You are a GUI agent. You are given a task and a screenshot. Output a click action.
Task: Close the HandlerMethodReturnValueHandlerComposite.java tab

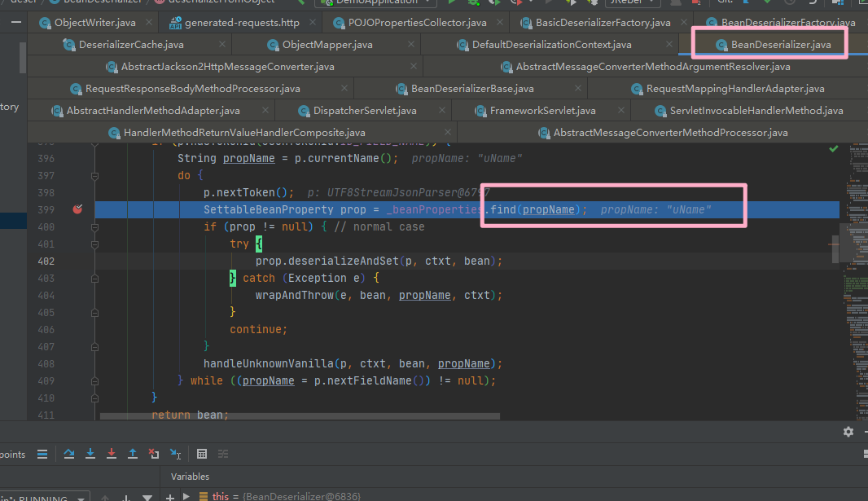point(447,132)
